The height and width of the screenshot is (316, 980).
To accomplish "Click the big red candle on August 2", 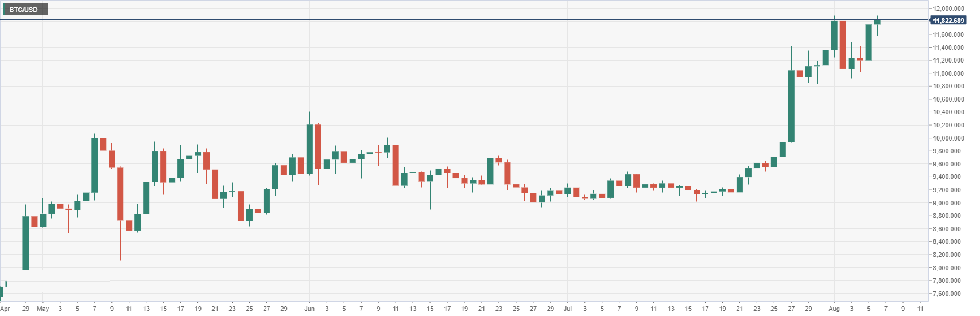I will [843, 45].
